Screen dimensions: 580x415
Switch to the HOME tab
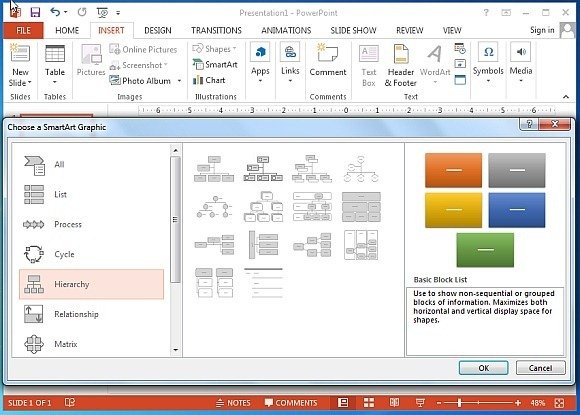67,30
